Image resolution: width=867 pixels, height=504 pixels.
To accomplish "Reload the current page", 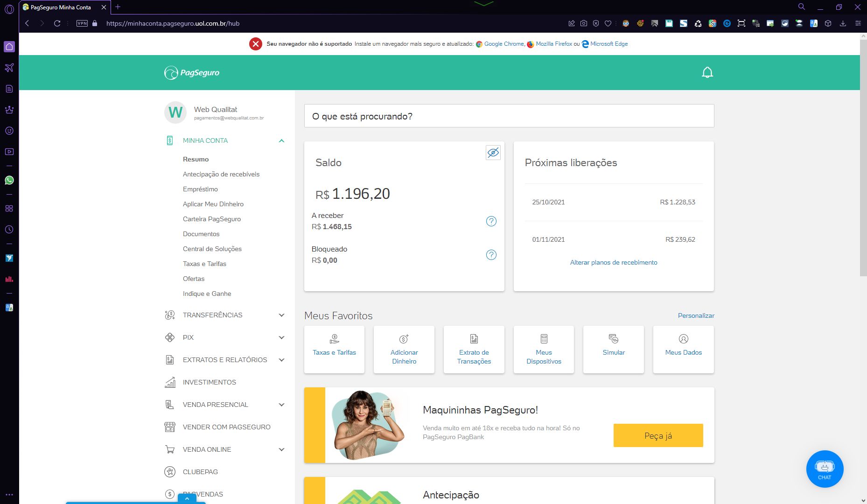I will (x=57, y=23).
